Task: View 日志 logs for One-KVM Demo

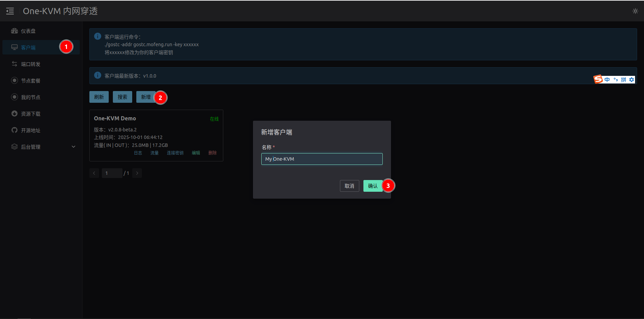Action: pos(138,153)
